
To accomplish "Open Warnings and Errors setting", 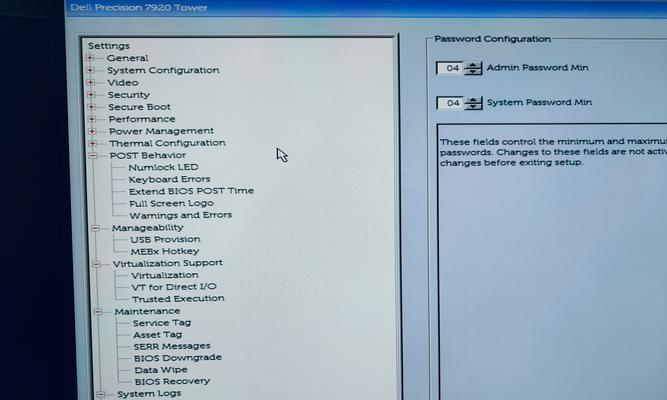I will [181, 215].
